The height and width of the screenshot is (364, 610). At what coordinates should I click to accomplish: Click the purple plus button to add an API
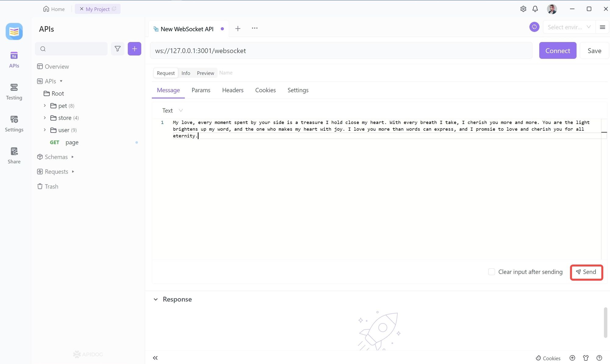click(135, 49)
